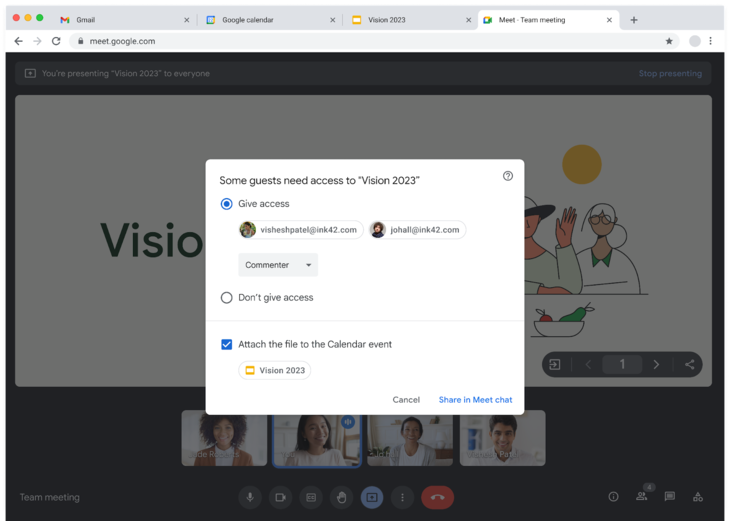Screen dimensions: 729x525
Task: Click the meet.google.com address bar
Action: coord(372,41)
